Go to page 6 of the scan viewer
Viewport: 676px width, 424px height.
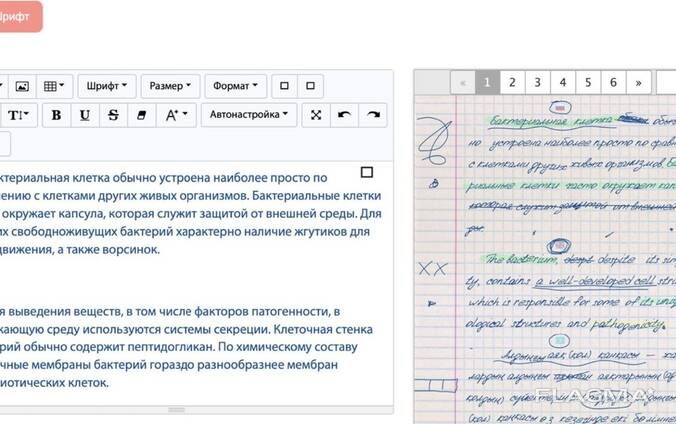click(x=613, y=82)
